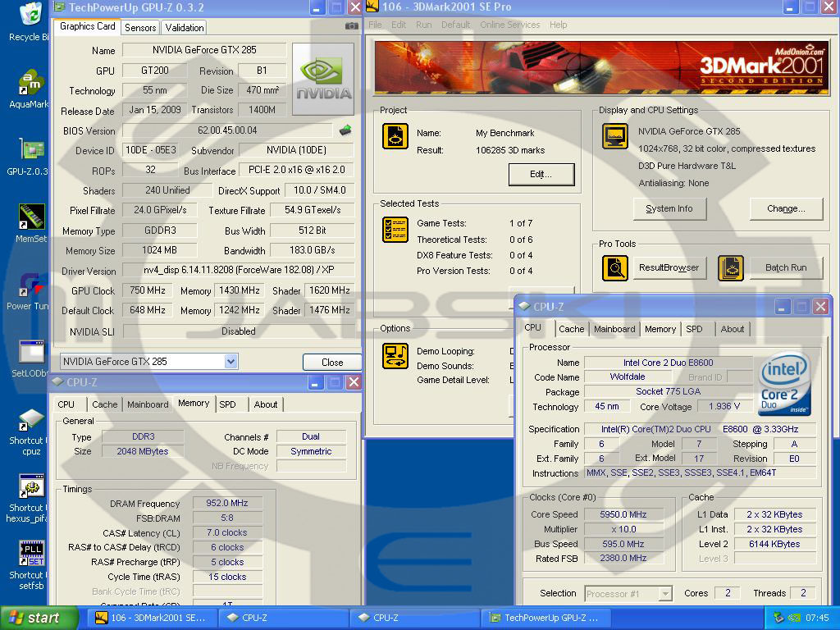Click the Result 106285 3D marks text

coord(510,151)
